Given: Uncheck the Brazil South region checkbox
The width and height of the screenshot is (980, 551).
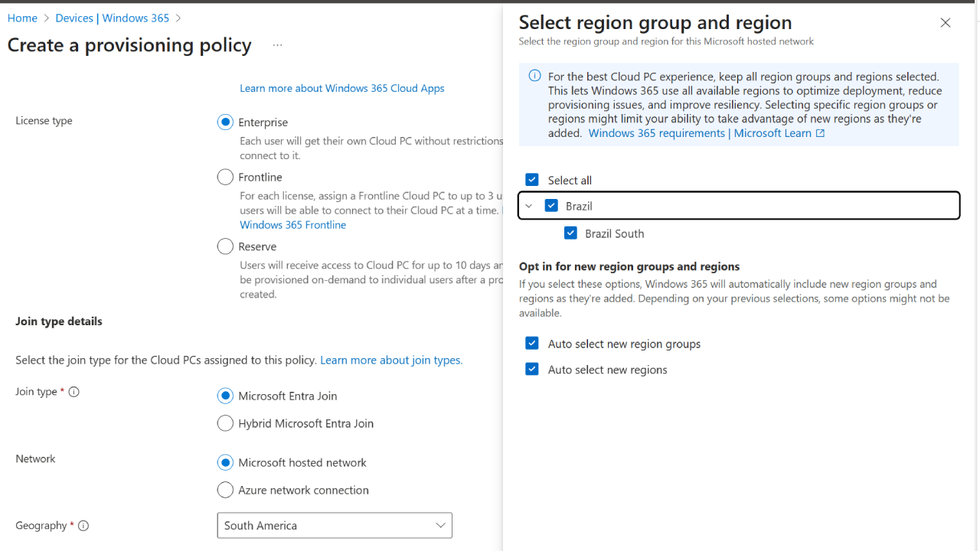Looking at the screenshot, I should tap(570, 233).
